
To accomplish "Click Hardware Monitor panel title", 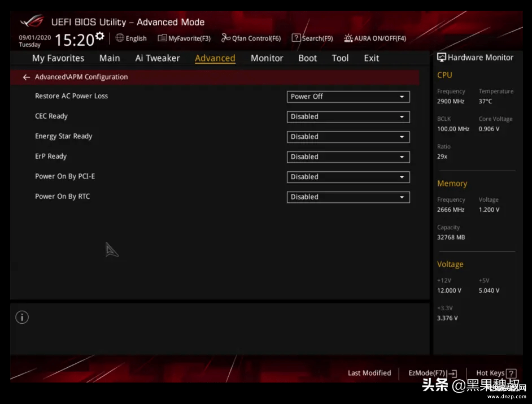I will [481, 58].
